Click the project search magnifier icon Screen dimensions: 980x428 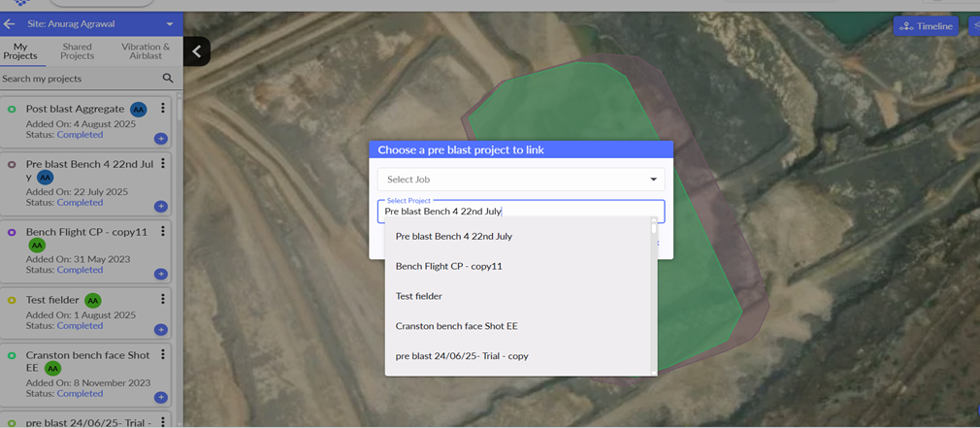[x=168, y=78]
